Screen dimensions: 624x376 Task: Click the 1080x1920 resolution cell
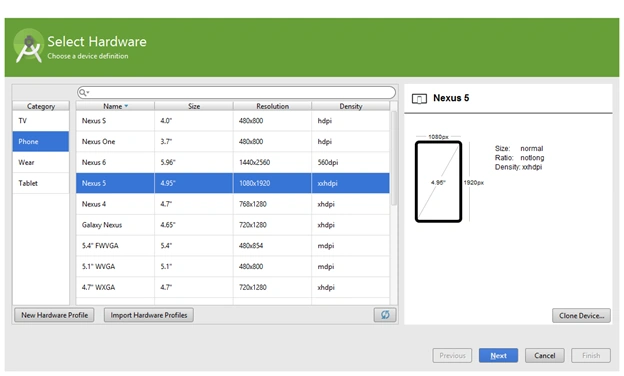point(272,183)
